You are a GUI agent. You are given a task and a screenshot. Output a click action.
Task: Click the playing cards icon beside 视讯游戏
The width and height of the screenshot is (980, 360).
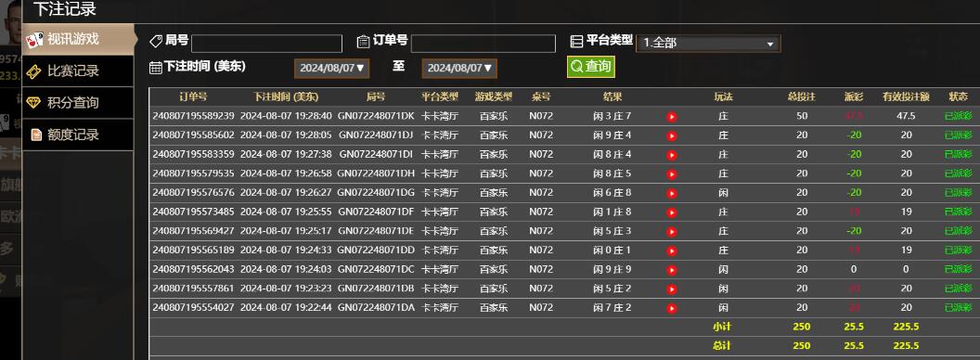click(34, 40)
